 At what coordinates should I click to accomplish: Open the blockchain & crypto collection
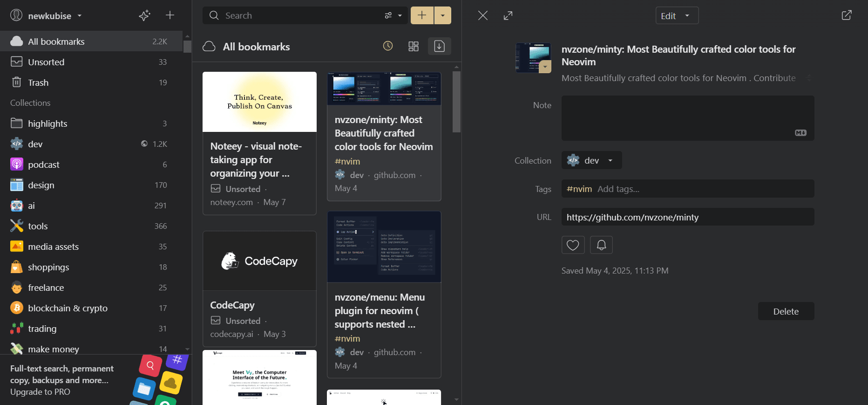tap(91, 308)
